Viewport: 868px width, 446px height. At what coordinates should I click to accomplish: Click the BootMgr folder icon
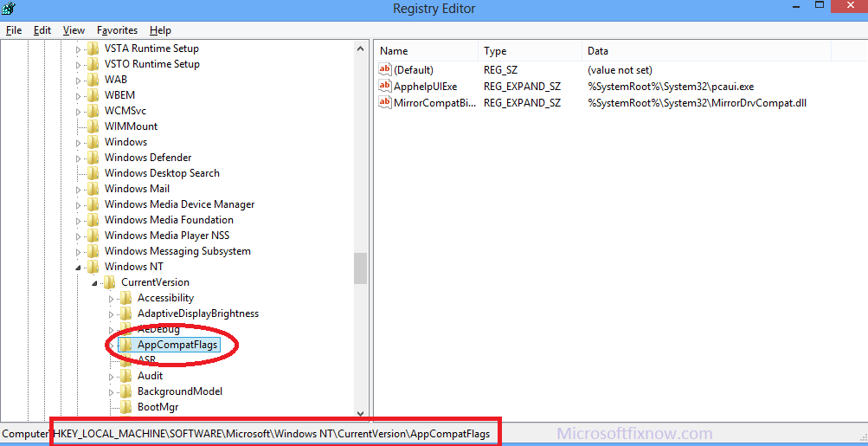pos(126,407)
